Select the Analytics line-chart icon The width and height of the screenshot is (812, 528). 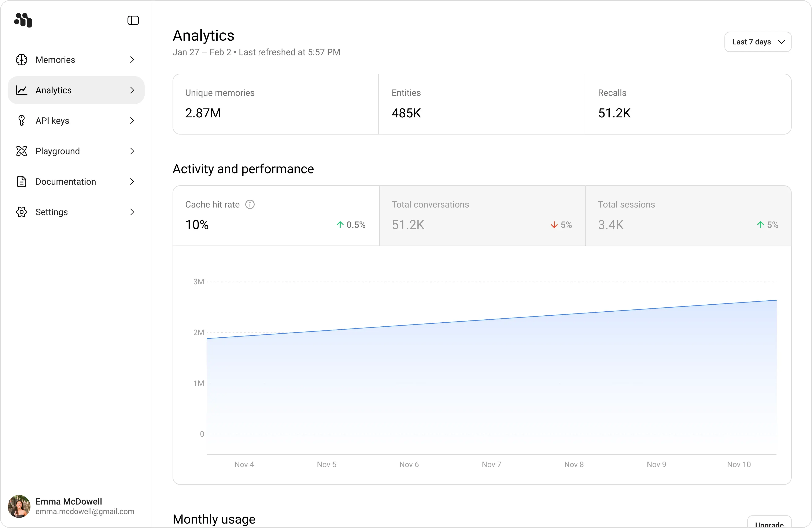22,90
